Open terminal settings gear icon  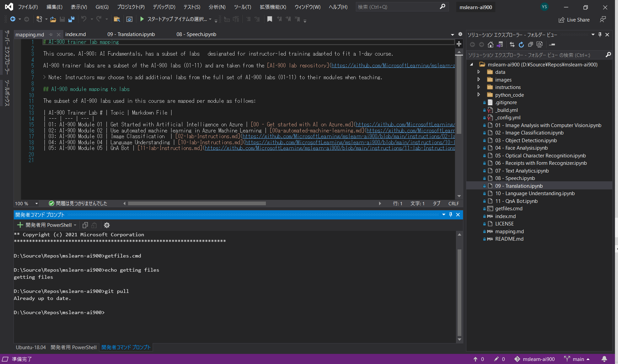point(107,225)
